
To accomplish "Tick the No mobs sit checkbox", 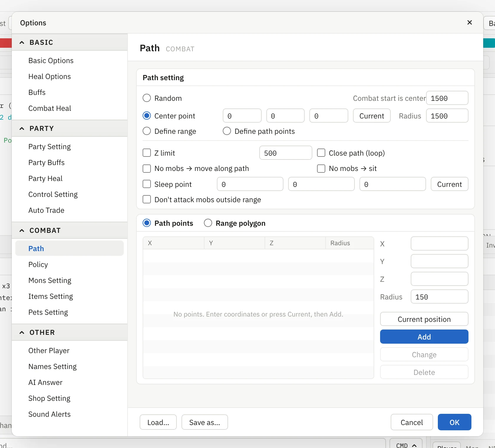I will coord(321,168).
